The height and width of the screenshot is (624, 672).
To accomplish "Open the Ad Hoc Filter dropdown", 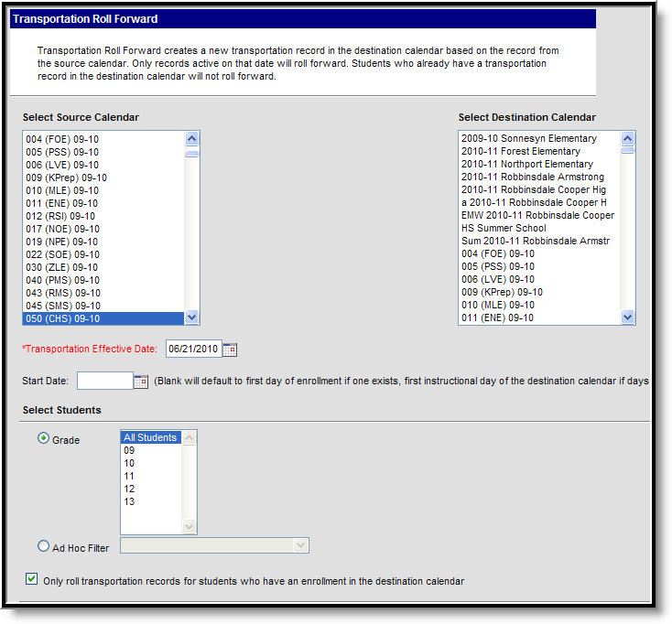I will coord(214,545).
